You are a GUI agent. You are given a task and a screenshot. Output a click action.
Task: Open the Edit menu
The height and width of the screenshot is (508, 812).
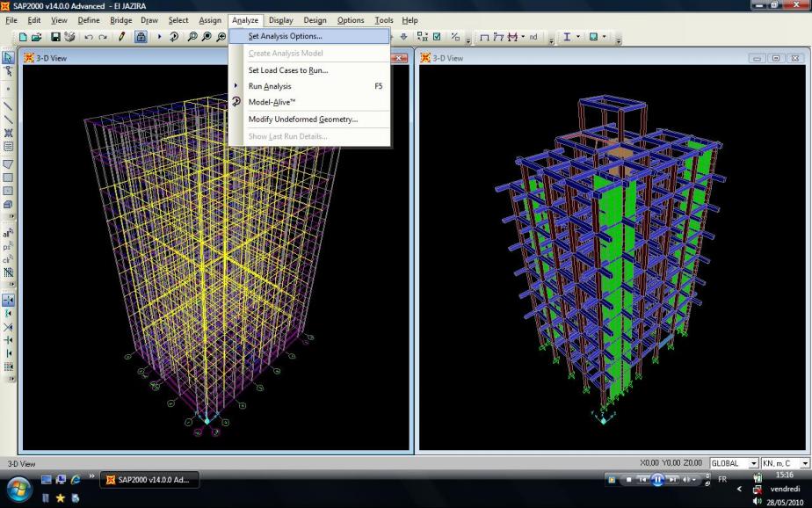click(34, 20)
